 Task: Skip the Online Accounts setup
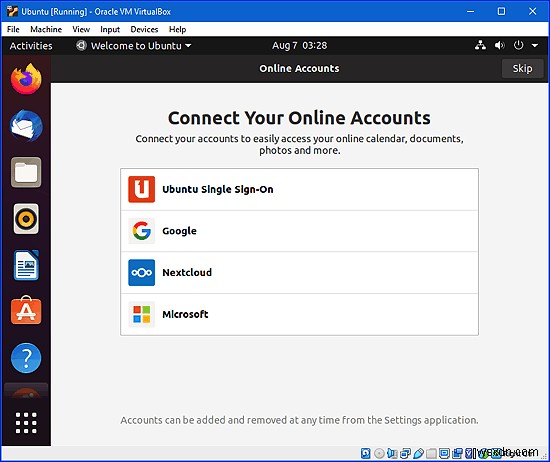click(x=522, y=68)
